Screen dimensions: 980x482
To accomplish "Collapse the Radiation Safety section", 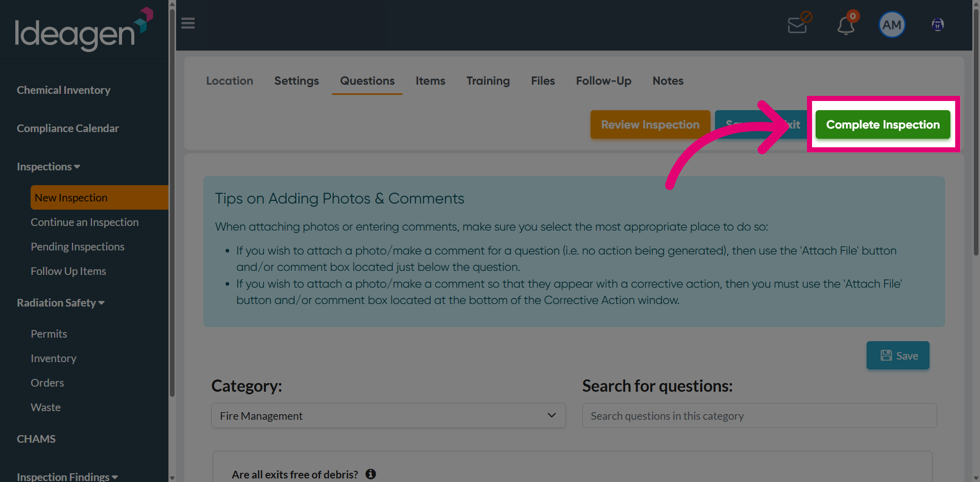I will [61, 303].
